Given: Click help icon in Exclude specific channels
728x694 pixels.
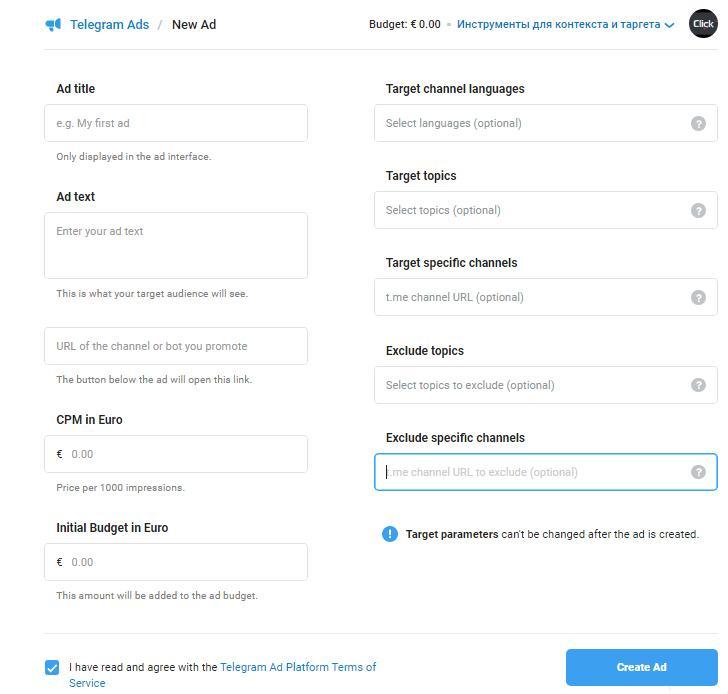Looking at the screenshot, I should pyautogui.click(x=698, y=472).
